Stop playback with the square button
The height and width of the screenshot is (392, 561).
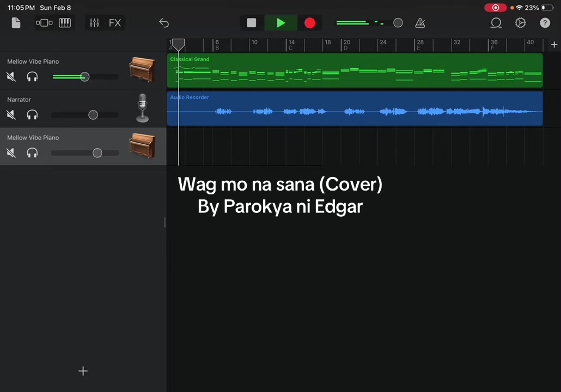[252, 23]
